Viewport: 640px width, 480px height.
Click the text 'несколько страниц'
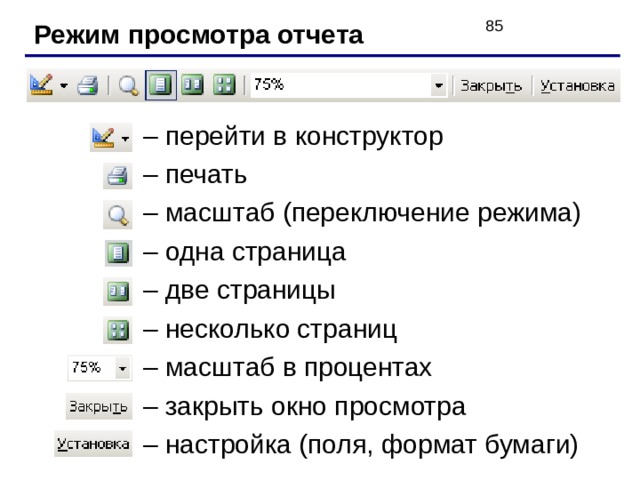(x=281, y=330)
